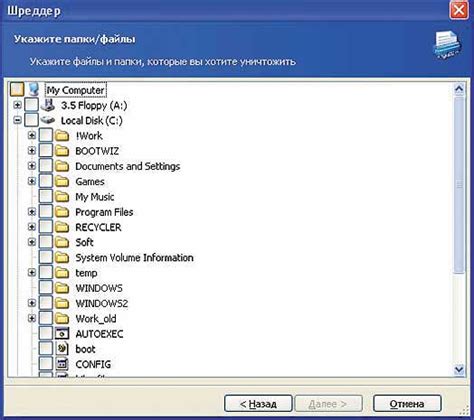Select the RECYCLER folder checkbox
The height and width of the screenshot is (420, 474).
pos(46,227)
